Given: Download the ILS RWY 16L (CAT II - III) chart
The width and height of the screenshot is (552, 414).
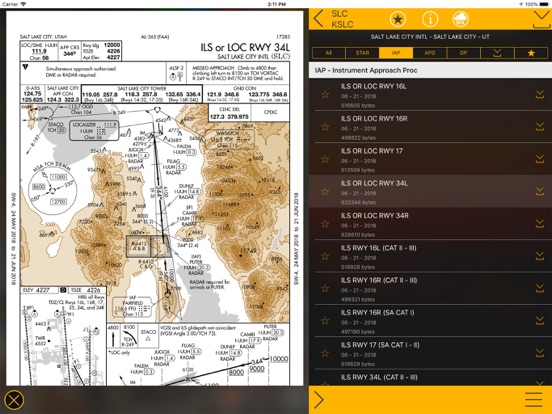Looking at the screenshot, I should click(540, 256).
